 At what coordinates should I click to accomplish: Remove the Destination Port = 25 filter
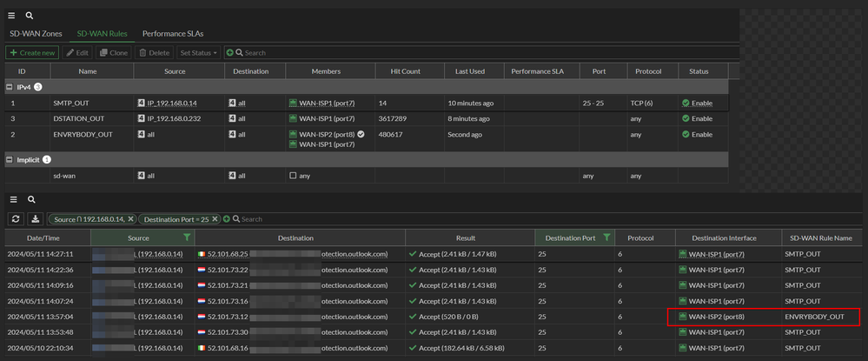pos(215,219)
